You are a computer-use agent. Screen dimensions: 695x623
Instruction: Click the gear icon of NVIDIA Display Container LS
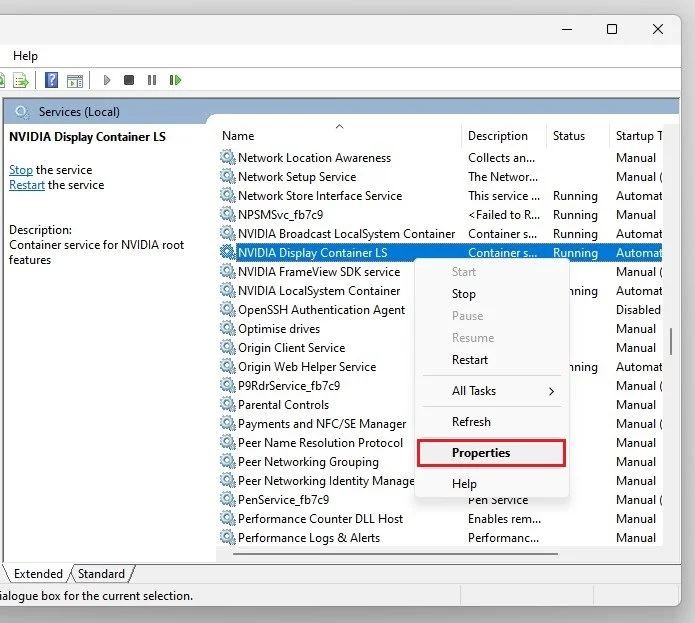click(228, 253)
